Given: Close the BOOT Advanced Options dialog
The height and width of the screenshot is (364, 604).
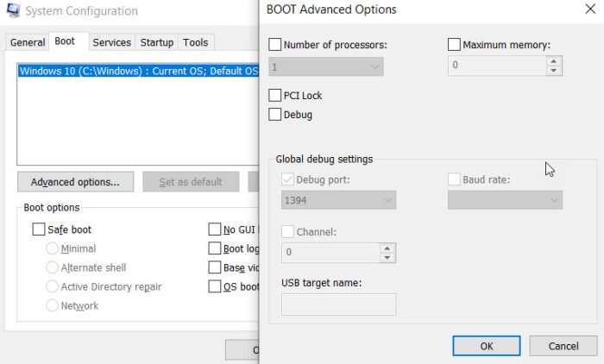Looking at the screenshot, I should (x=588, y=10).
